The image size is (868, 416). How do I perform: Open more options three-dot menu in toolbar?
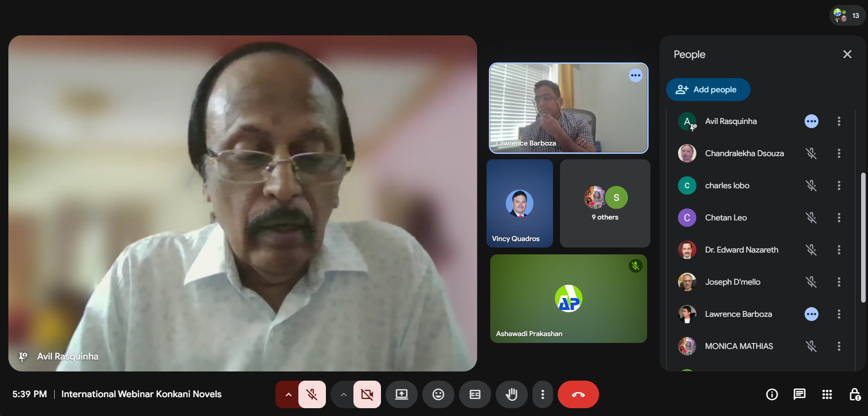543,394
